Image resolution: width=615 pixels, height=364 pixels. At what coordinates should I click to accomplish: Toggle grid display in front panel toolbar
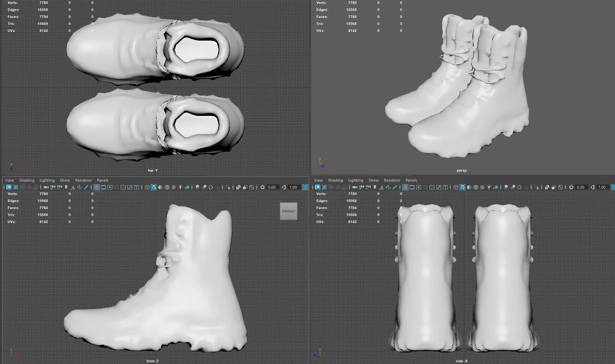96,187
